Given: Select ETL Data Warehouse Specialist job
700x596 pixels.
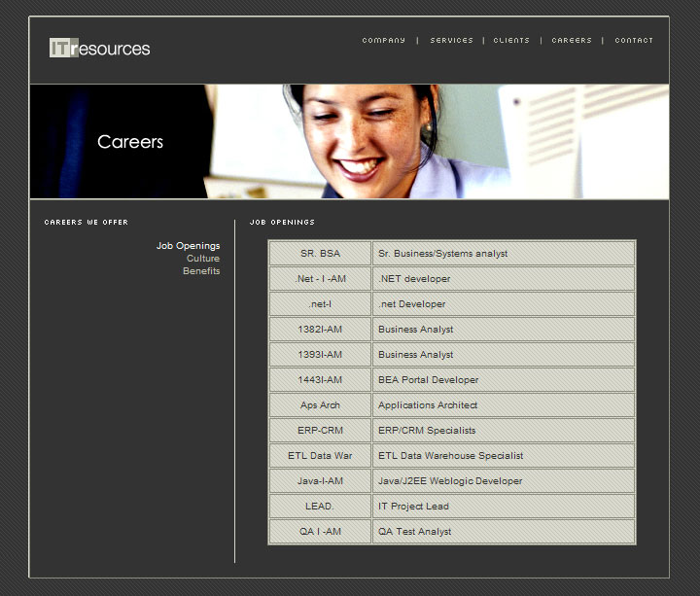Looking at the screenshot, I should coord(450,456).
